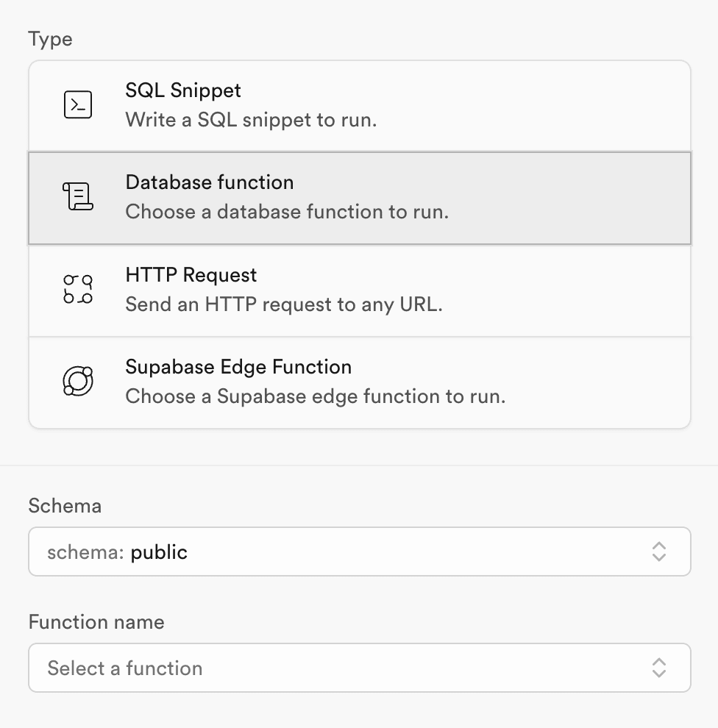Click the HTTP Request nodes icon

coord(77,289)
